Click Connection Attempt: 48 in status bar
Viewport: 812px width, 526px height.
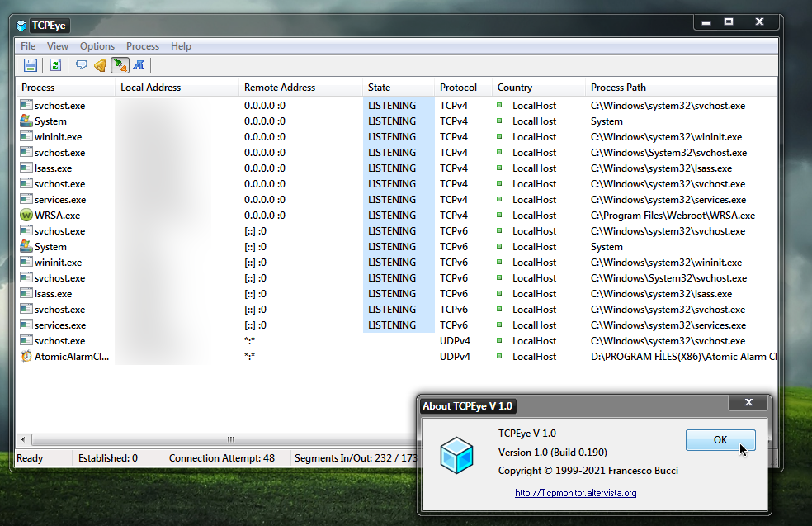click(222, 458)
